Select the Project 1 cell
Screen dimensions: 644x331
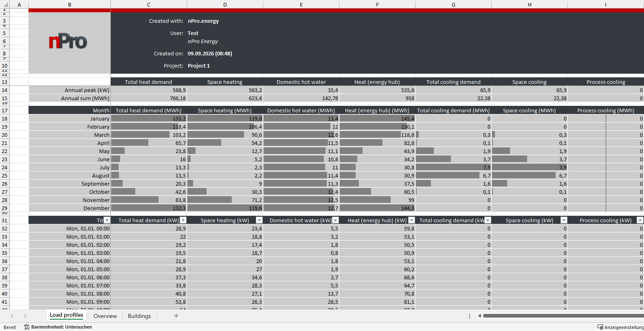199,66
